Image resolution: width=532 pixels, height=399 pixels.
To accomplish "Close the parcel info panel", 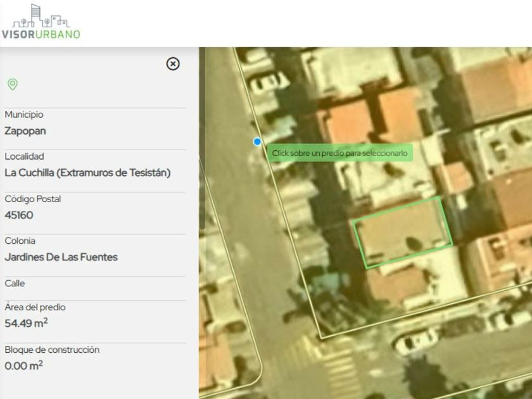I will tap(173, 64).
